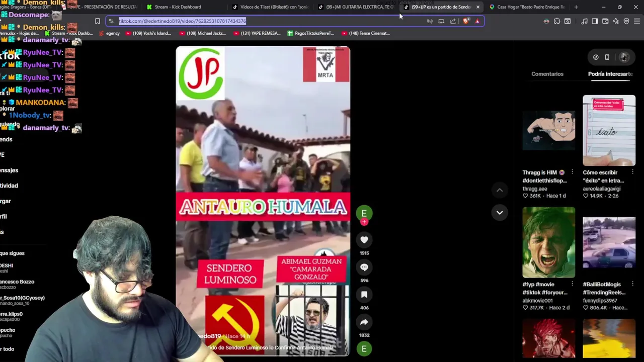Click Brave Rewards triangle icon
This screenshot has height=362, width=644.
point(477,21)
